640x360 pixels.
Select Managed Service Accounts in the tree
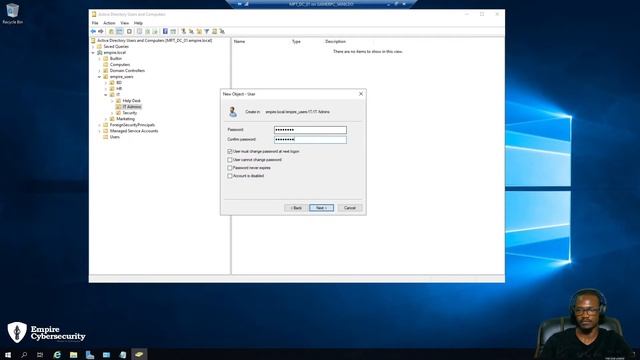[134, 131]
